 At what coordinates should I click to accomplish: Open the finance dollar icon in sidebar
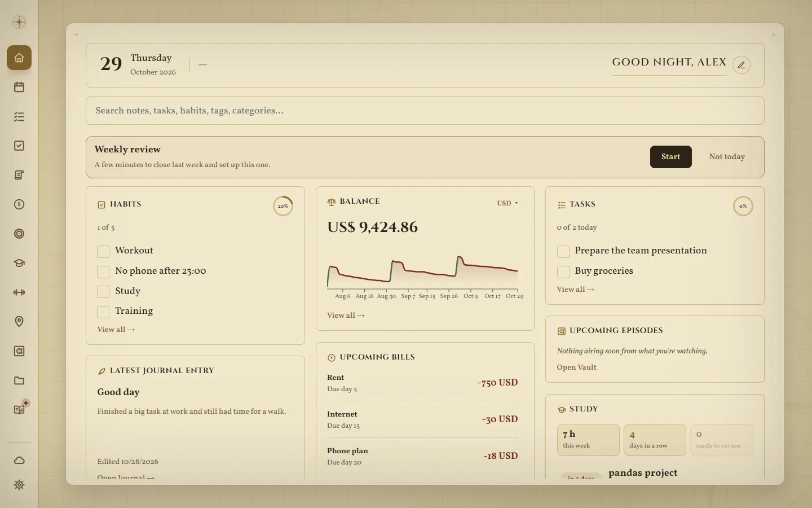click(19, 204)
